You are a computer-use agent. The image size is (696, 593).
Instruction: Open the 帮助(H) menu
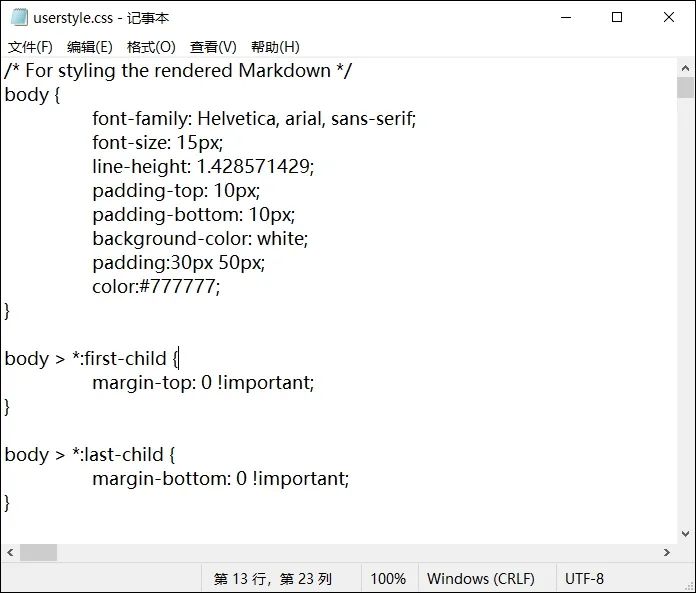pos(275,47)
